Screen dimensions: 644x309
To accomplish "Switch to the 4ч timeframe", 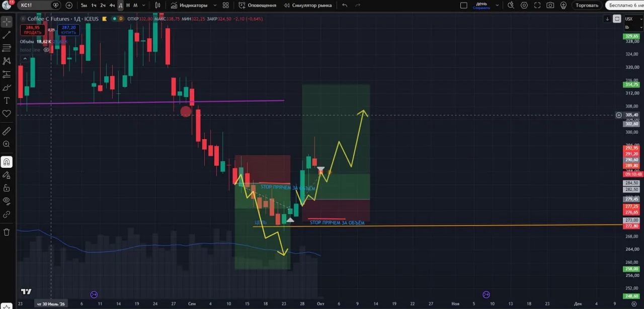I will (112, 5).
